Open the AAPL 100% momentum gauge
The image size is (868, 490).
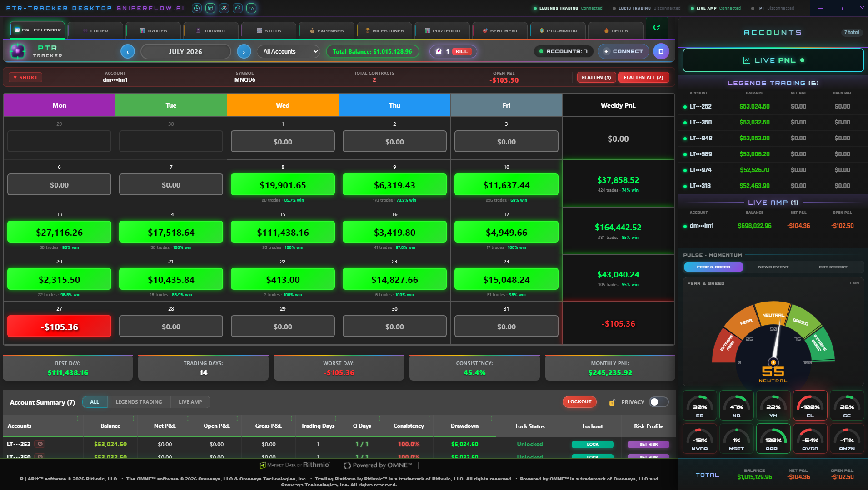(x=773, y=439)
